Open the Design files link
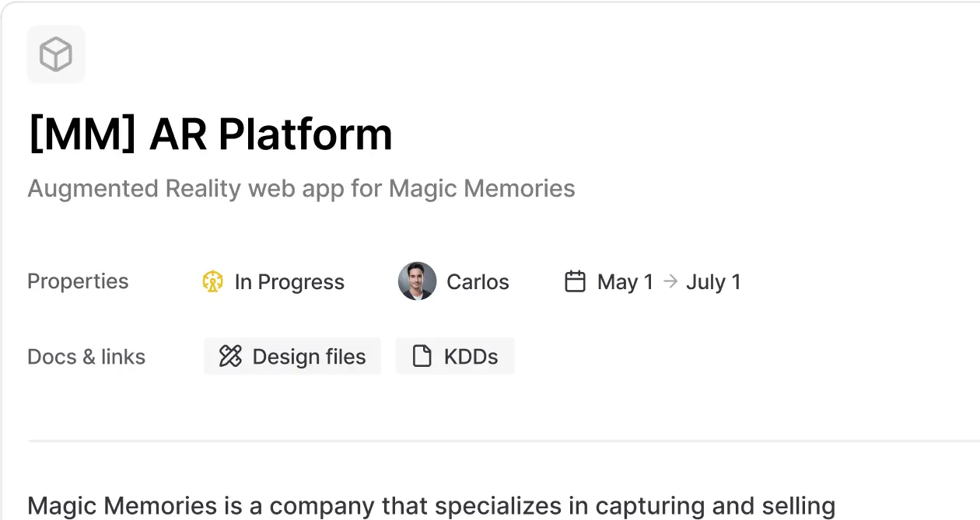Screen dimensions: 980x520 click(x=292, y=356)
